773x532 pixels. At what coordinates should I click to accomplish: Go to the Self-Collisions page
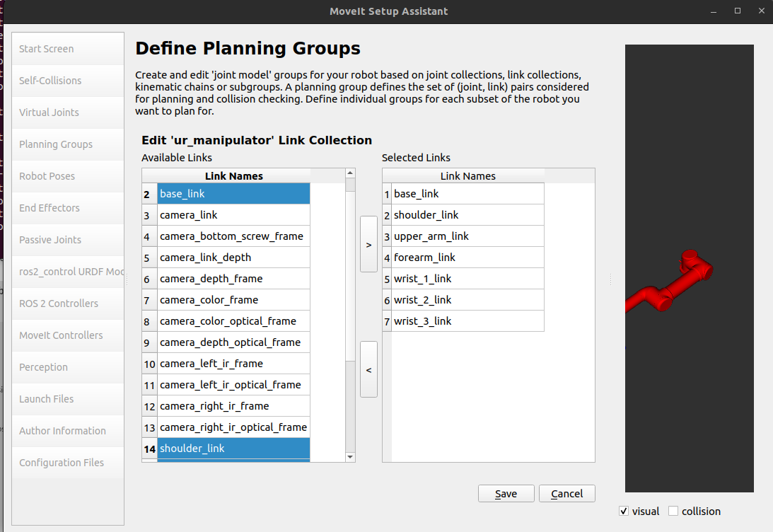50,81
